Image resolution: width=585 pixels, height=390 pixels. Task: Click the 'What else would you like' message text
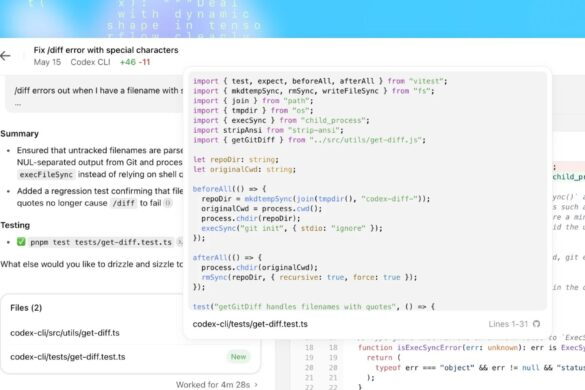93,264
